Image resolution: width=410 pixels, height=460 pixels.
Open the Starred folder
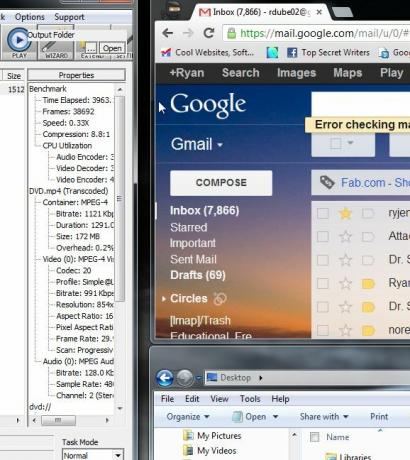pos(189,227)
